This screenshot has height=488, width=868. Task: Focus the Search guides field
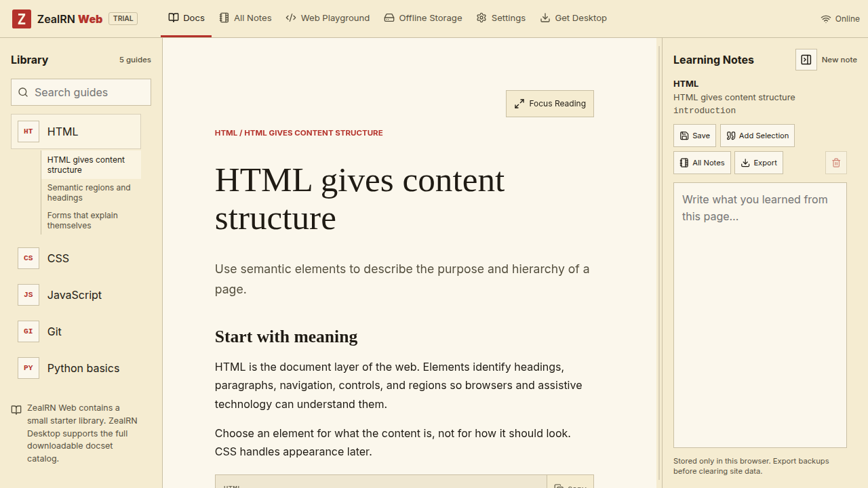point(81,92)
